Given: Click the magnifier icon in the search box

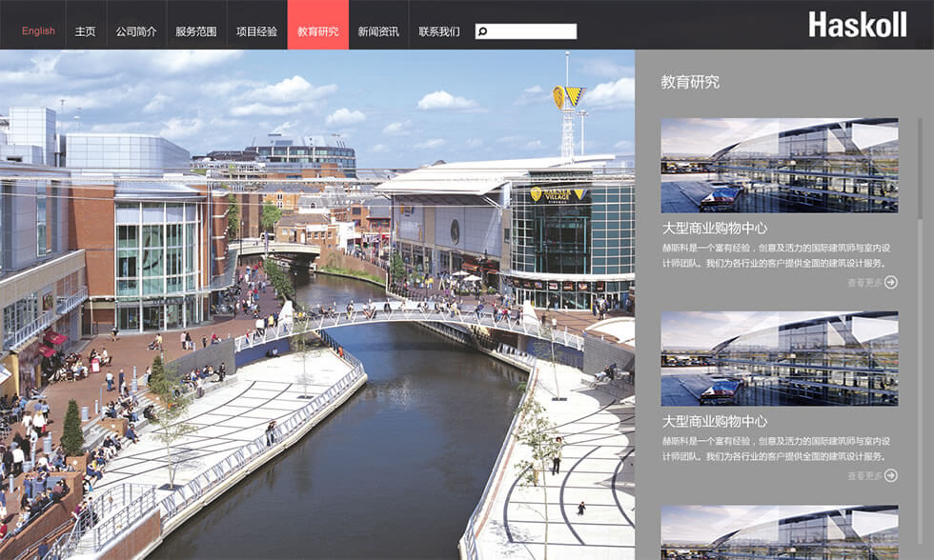Looking at the screenshot, I should (x=482, y=31).
